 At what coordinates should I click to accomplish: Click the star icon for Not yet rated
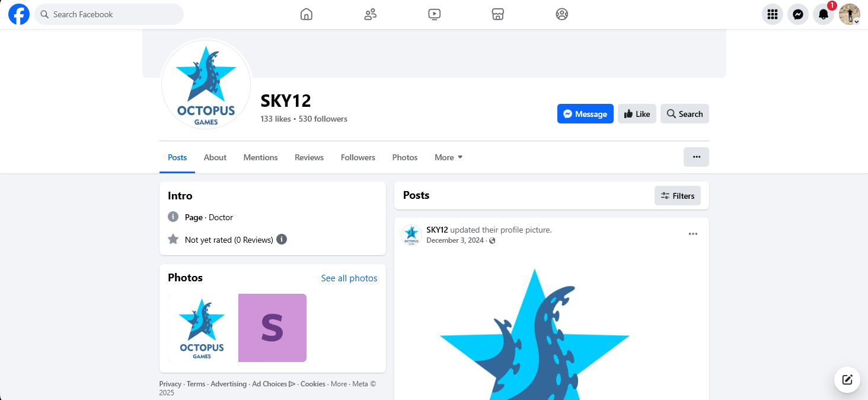(x=173, y=239)
